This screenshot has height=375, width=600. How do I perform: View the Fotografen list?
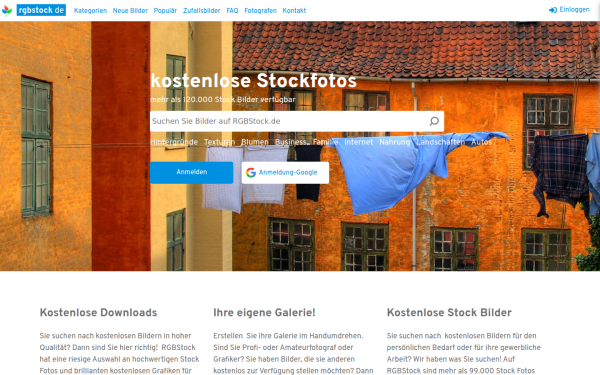coord(260,11)
